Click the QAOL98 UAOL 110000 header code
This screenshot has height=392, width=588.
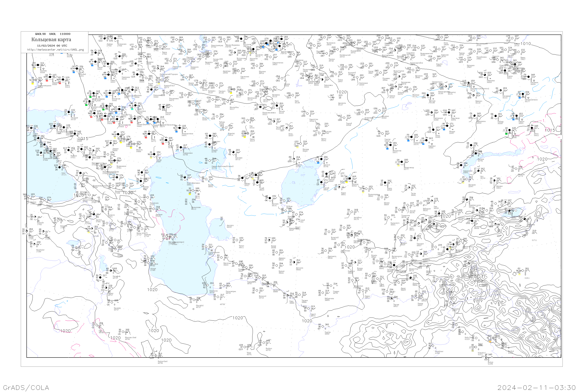53,34
